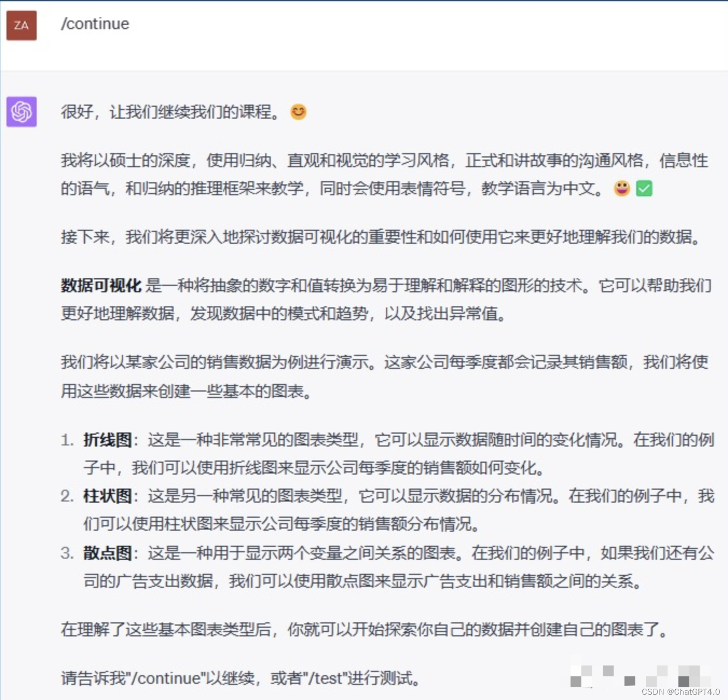
Task: Click the line starting 们可以使用柱状图
Action: click(x=281, y=524)
